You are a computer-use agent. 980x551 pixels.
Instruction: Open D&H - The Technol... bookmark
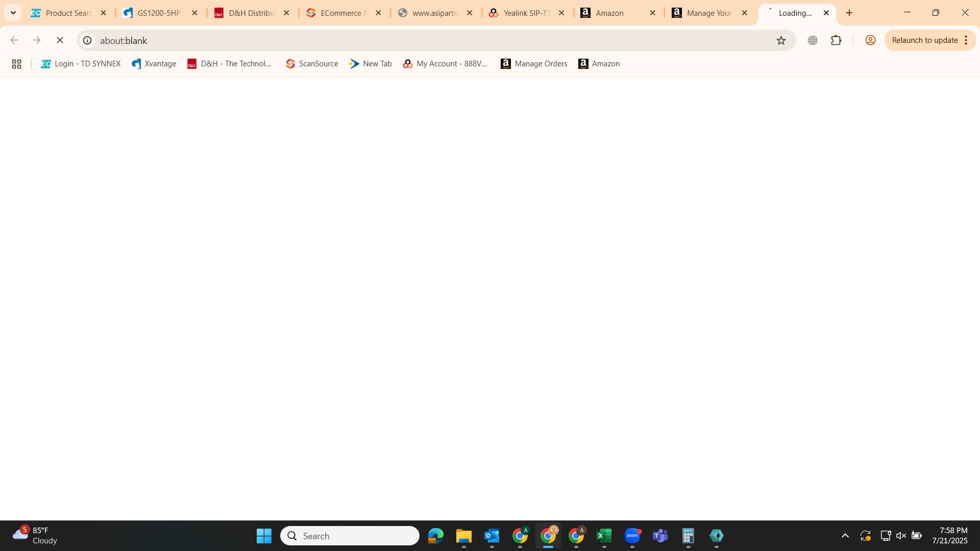pyautogui.click(x=229, y=64)
